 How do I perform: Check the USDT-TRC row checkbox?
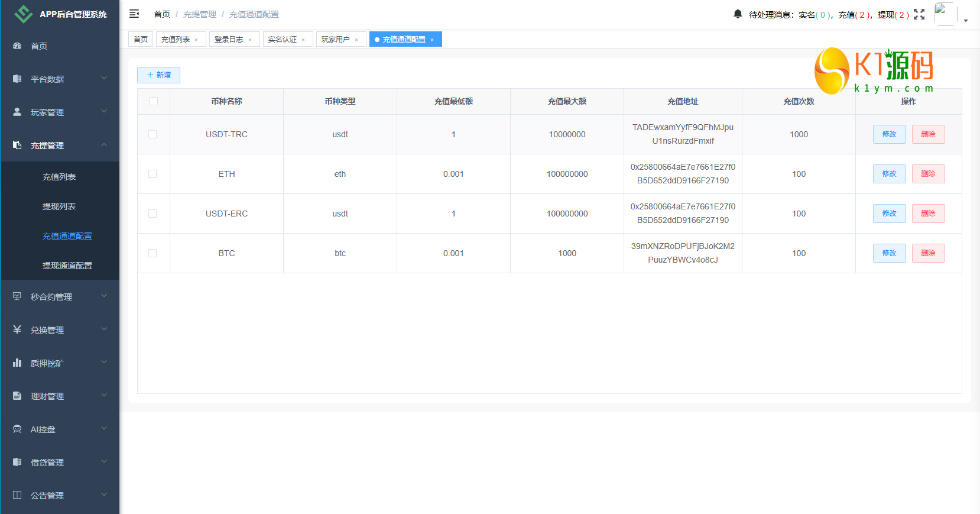[152, 134]
